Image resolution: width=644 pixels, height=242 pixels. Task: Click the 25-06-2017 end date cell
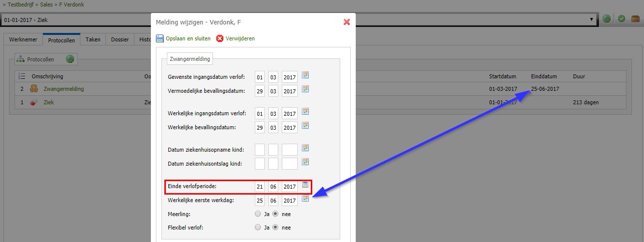[545, 89]
